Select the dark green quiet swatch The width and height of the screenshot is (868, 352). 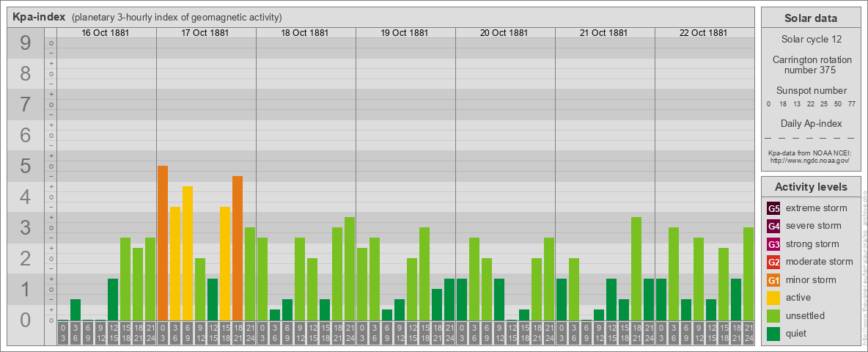[x=773, y=334]
